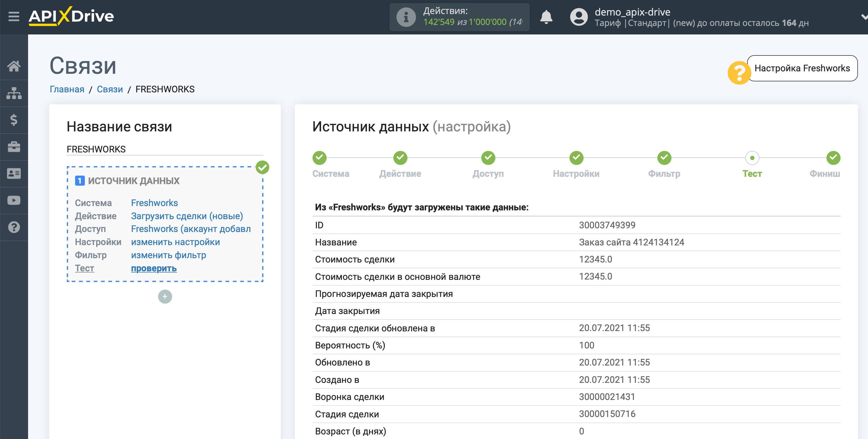This screenshot has height=439, width=868.
Task: Open profile card icon in sidebar
Action: tap(14, 174)
